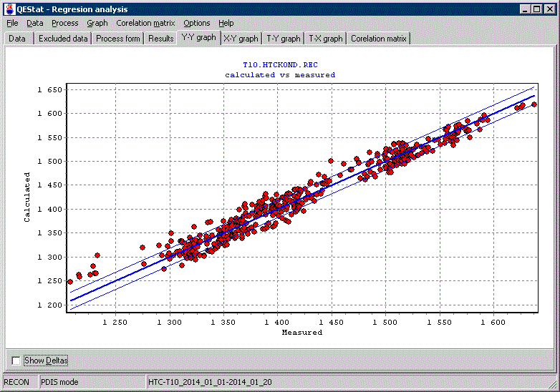
Task: Click the 1 200 y-axis tick label
Action: click(50, 305)
